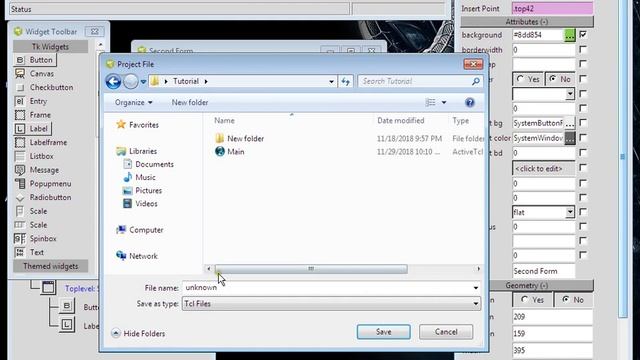
Task: Collapse with the Hide Folders expander
Action: pyautogui.click(x=138, y=333)
